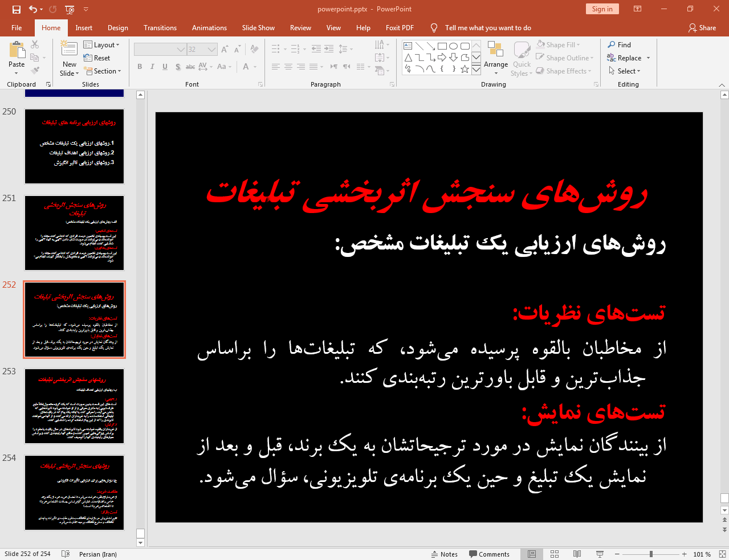Switch to the Foxit PDF tab

[400, 27]
